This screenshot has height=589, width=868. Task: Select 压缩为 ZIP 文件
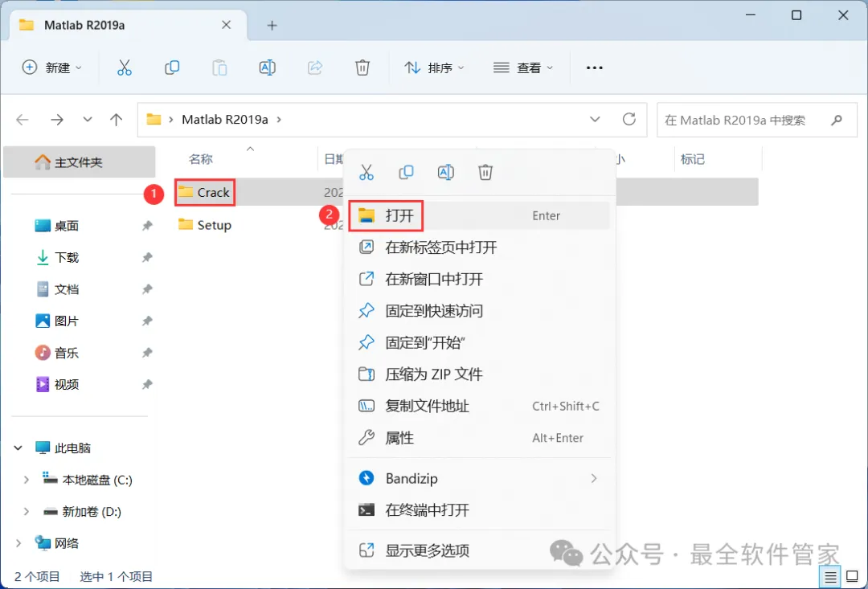tap(479, 374)
